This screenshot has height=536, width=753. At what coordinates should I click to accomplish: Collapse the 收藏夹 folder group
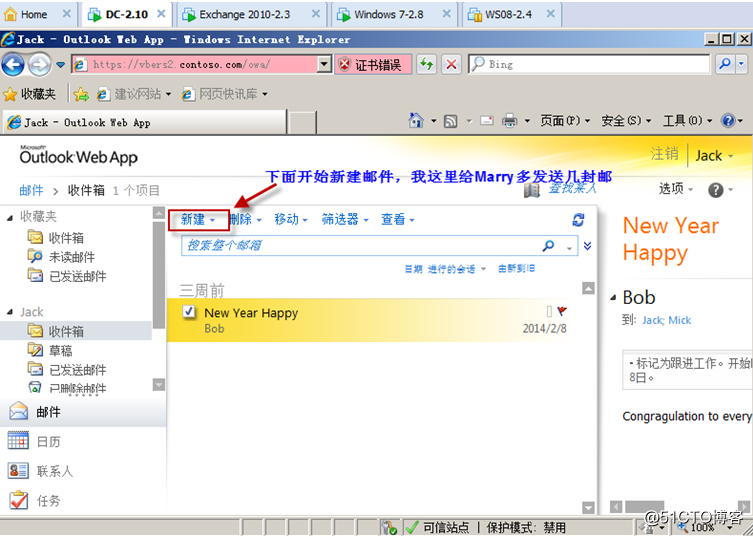click(x=10, y=218)
